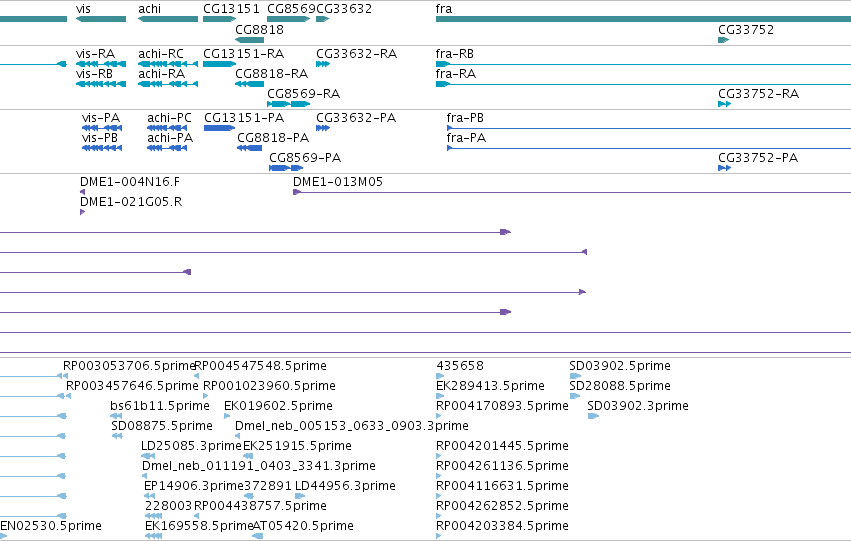Select transcript vis-RA
This screenshot has width=851, height=541.
[x=96, y=54]
